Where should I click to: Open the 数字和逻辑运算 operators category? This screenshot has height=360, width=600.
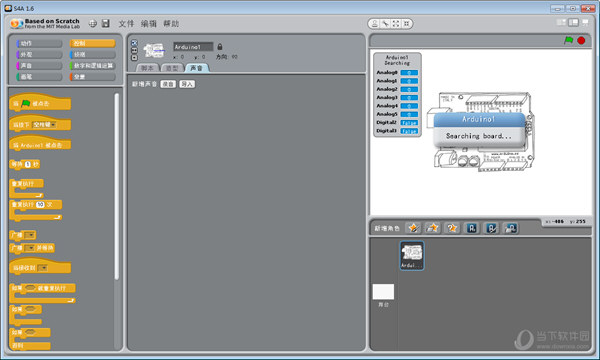[x=92, y=65]
